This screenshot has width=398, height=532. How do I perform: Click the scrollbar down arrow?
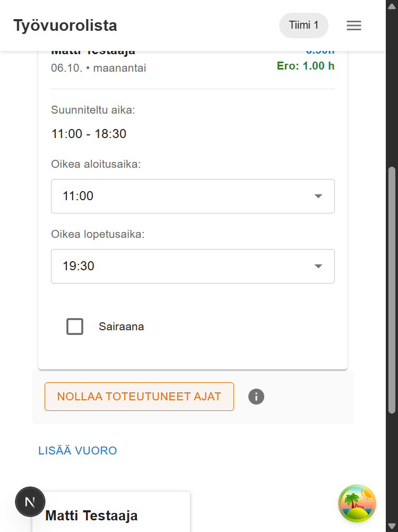392,527
